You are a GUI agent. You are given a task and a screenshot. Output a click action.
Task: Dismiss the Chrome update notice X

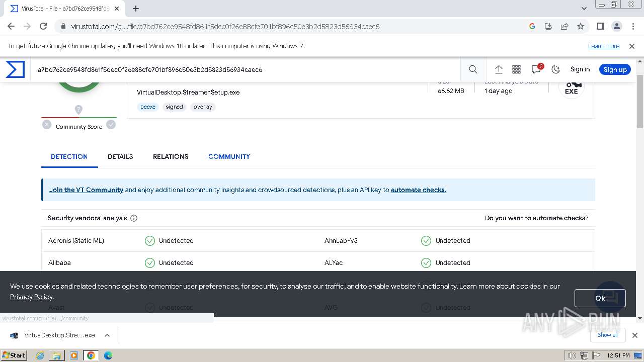pyautogui.click(x=632, y=46)
